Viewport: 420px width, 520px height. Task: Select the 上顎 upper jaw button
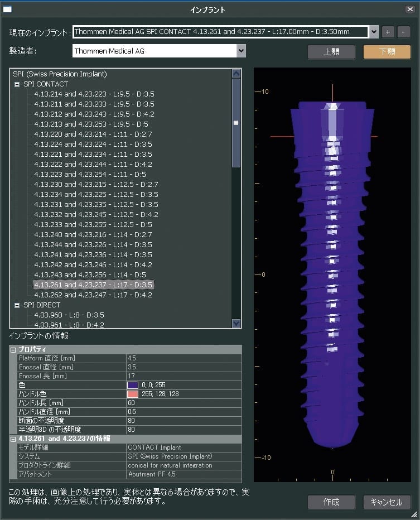(331, 52)
